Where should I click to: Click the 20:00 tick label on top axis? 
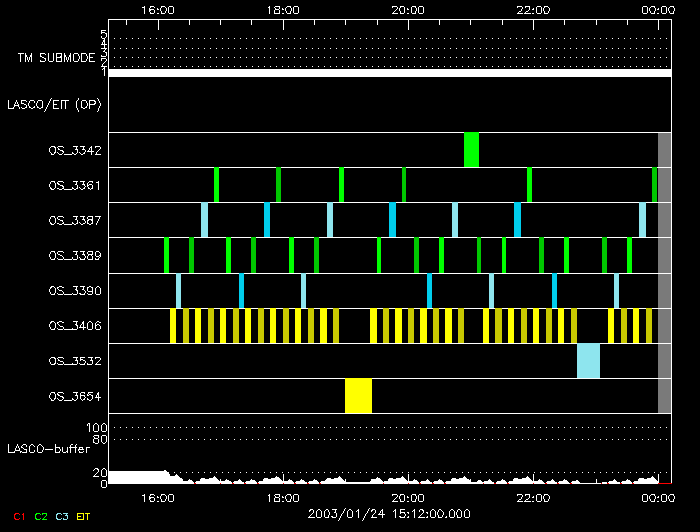point(407,9)
